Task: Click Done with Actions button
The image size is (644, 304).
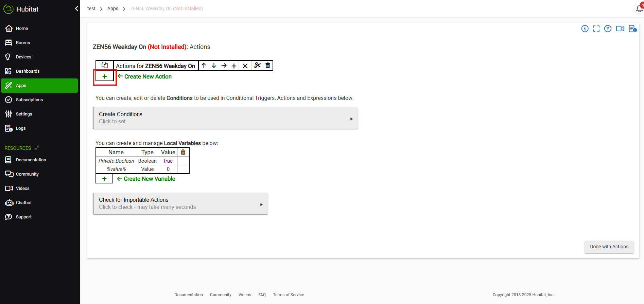Action: tap(609, 247)
